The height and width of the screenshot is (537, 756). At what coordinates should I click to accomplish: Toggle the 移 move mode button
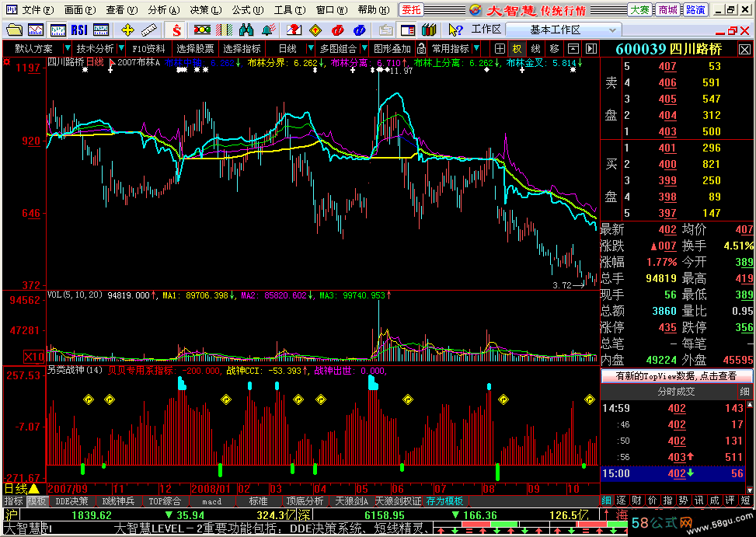click(x=555, y=49)
